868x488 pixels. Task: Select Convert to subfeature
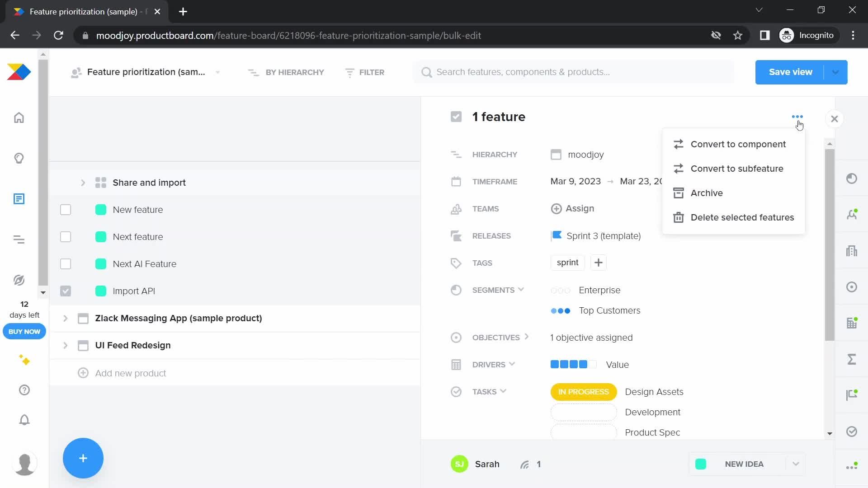point(733,169)
